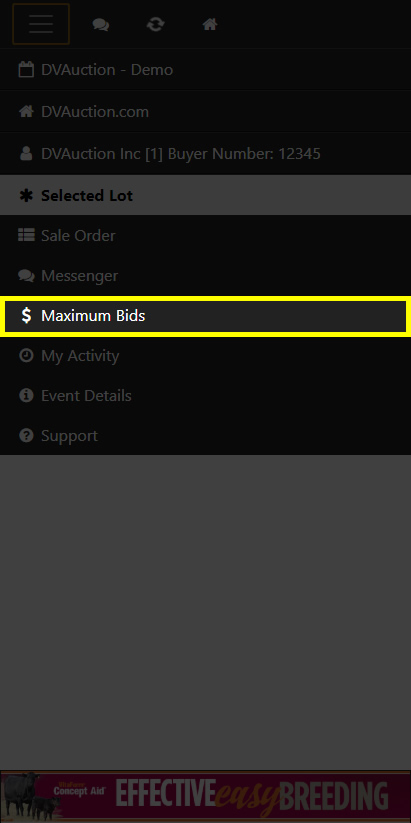Click the info icon beside Event Details

point(26,395)
